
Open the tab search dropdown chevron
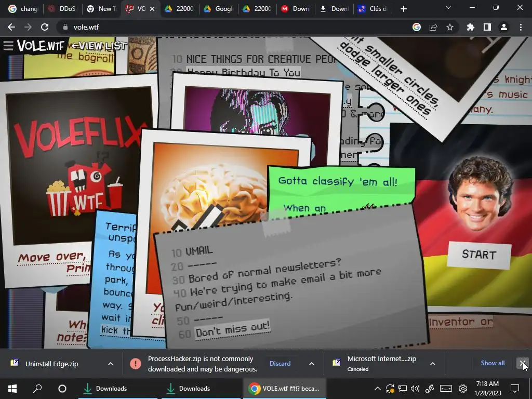point(448,8)
